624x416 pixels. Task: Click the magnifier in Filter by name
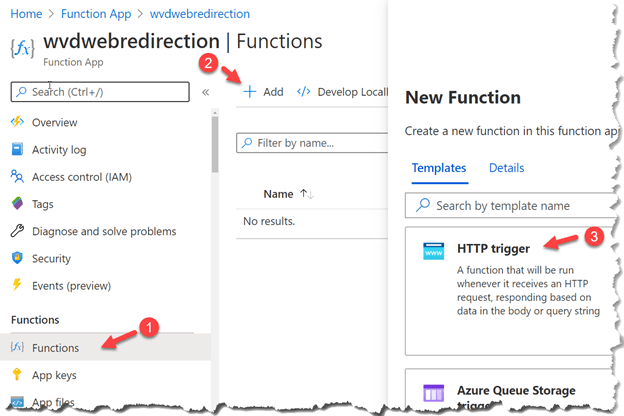247,143
